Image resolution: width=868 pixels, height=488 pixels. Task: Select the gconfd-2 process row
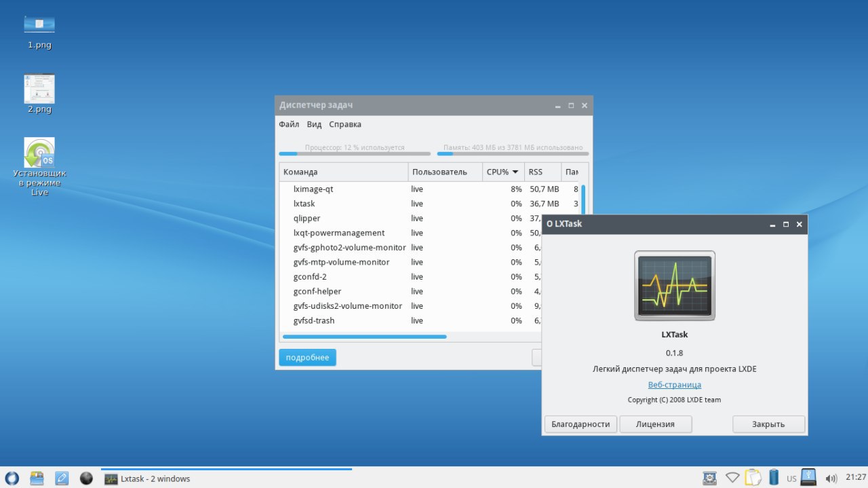tap(410, 277)
